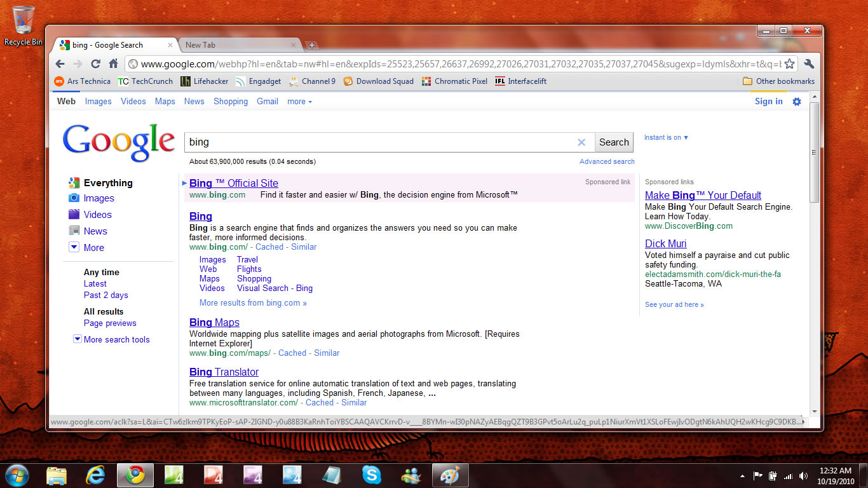Image resolution: width=868 pixels, height=488 pixels.
Task: Switch to the New Tab tab
Action: (x=235, y=45)
